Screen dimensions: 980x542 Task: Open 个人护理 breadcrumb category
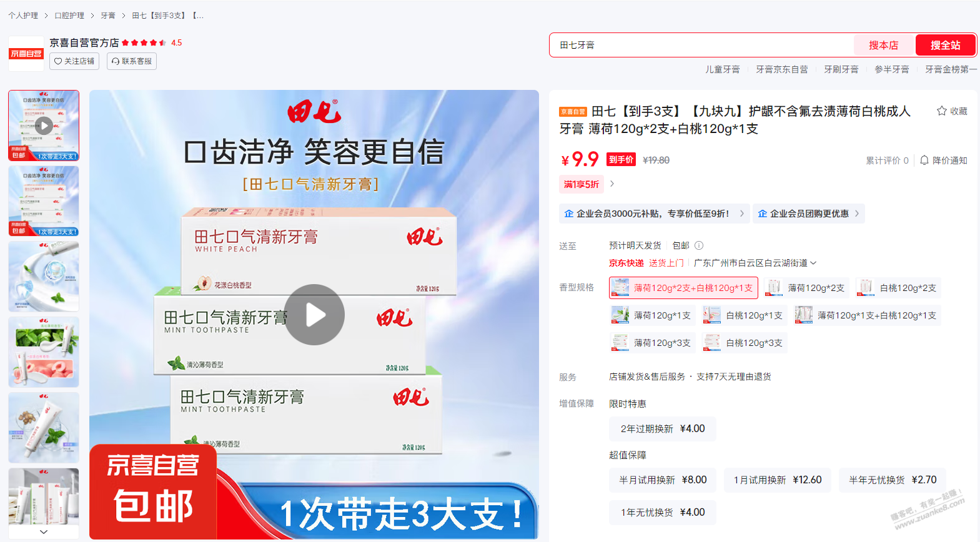(x=23, y=16)
